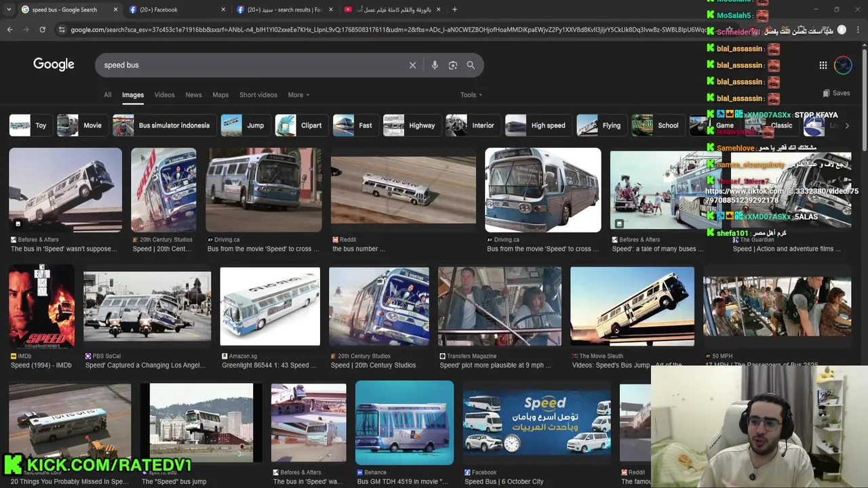Open the Amazon.sg Greenlight model bus thumbnail
This screenshot has height=488, width=868.
pyautogui.click(x=270, y=306)
